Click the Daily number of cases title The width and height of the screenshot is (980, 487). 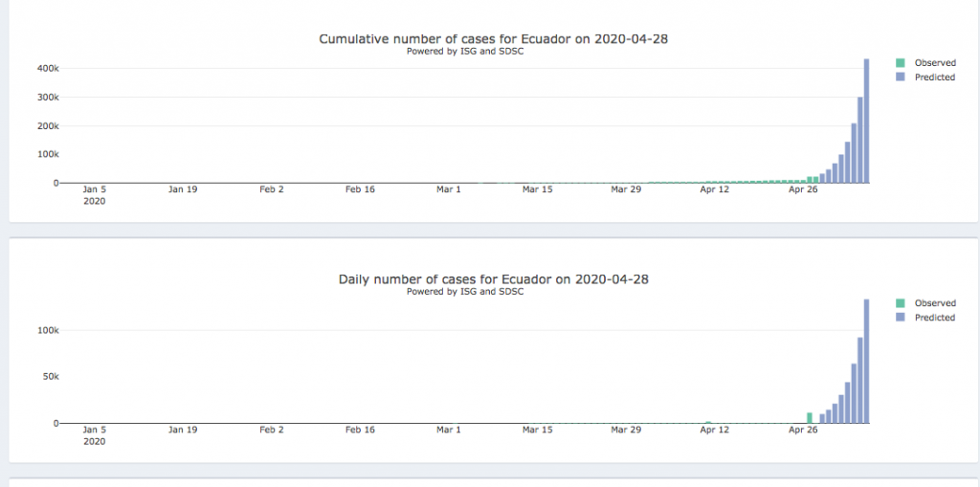coord(499,279)
